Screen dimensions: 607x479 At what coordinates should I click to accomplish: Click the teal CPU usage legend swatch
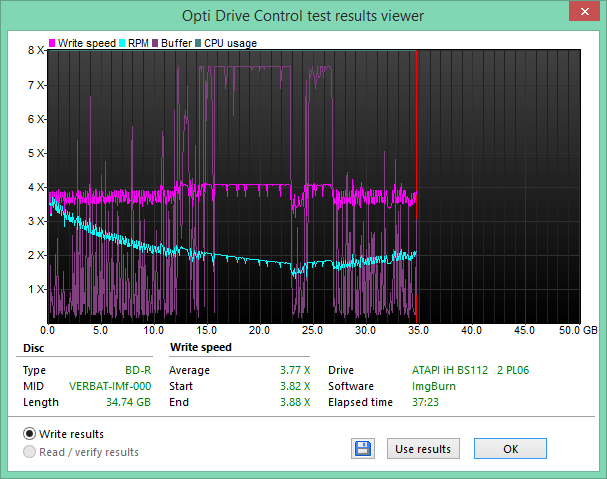click(198, 43)
